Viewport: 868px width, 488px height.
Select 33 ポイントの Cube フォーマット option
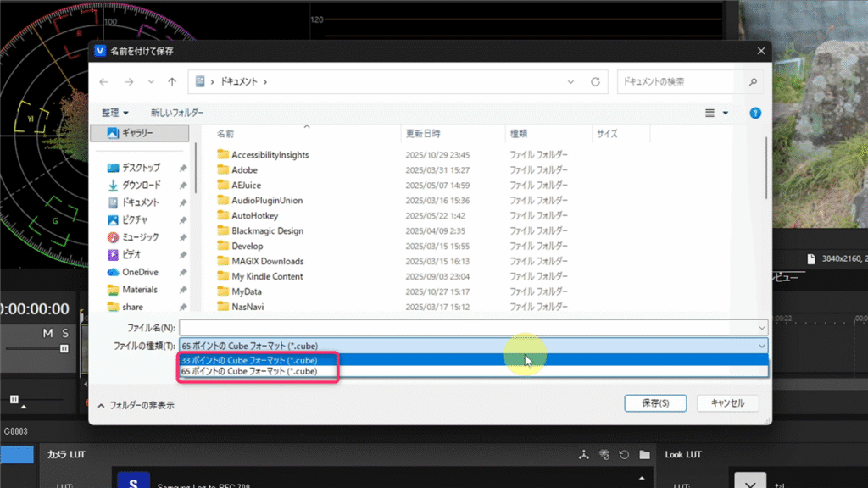point(249,360)
